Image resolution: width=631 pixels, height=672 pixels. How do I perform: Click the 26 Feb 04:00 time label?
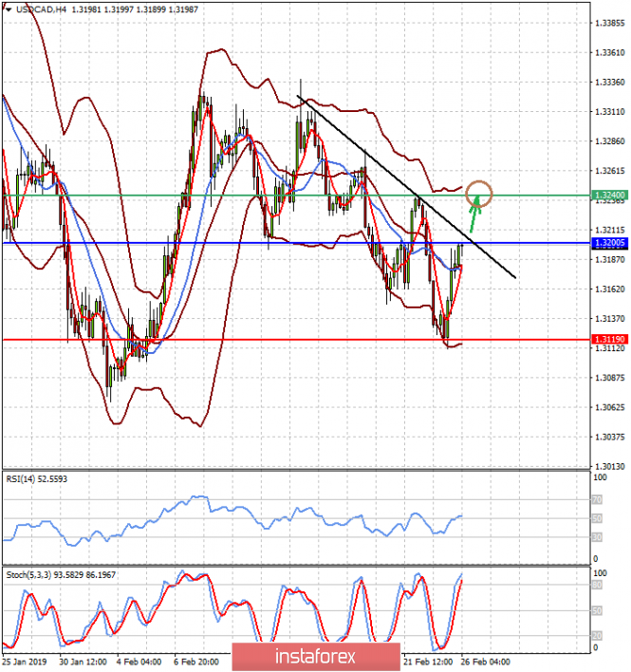coord(486,663)
